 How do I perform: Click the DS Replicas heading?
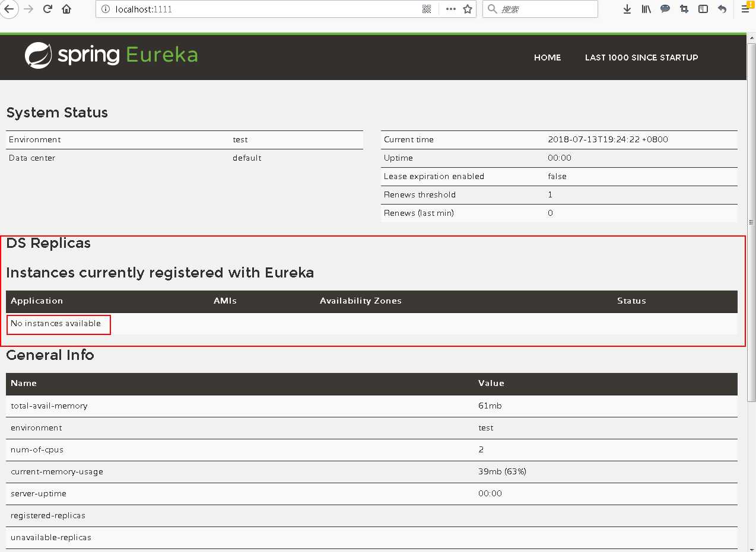(x=49, y=243)
